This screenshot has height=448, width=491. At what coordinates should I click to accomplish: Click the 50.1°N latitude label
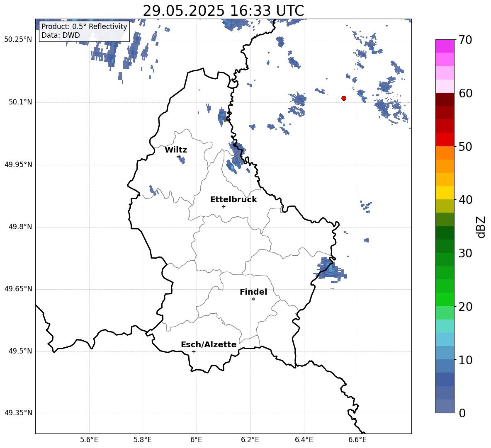tap(20, 102)
